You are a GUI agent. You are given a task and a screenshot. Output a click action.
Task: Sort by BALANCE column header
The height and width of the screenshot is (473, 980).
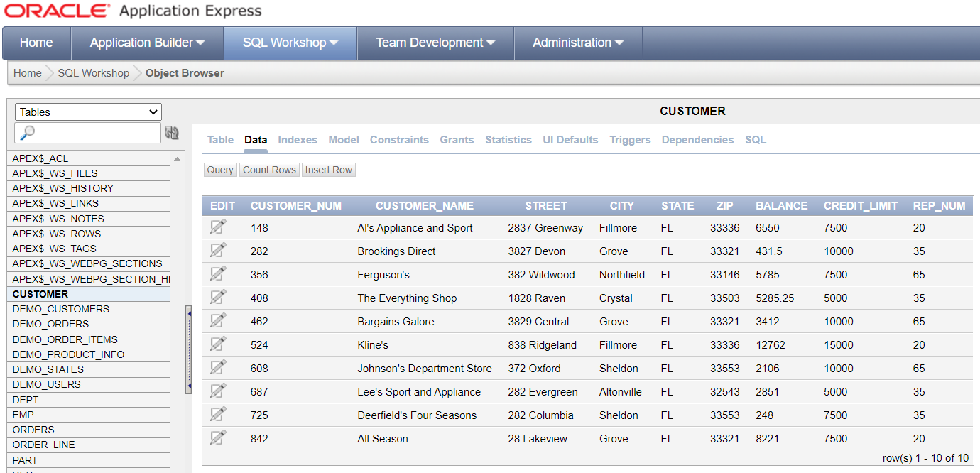tap(781, 206)
